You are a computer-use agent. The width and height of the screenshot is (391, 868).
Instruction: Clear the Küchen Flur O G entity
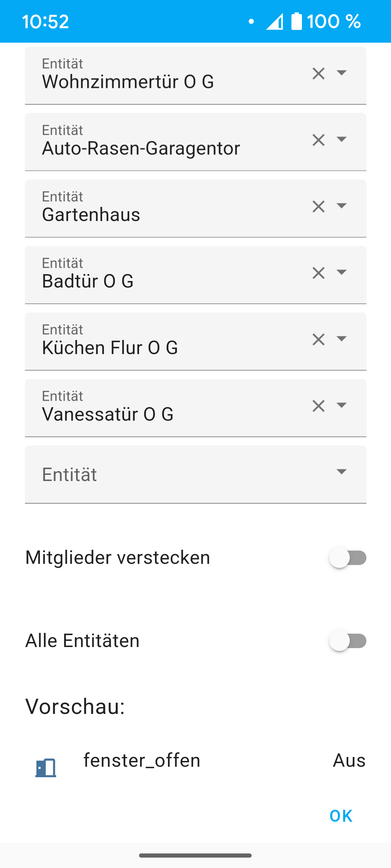(x=318, y=340)
